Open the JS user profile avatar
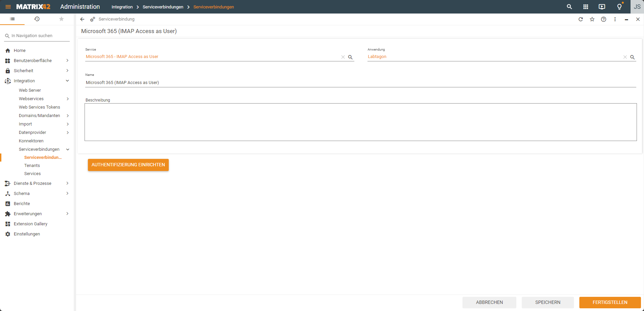 637,7
